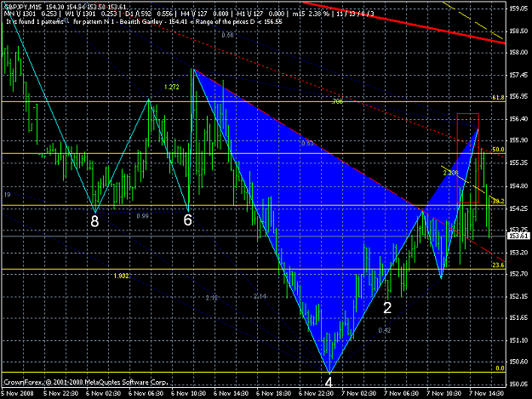Click the 'H4 V 127' indicator reading
Screen dimensions: 532x399
pos(193,14)
